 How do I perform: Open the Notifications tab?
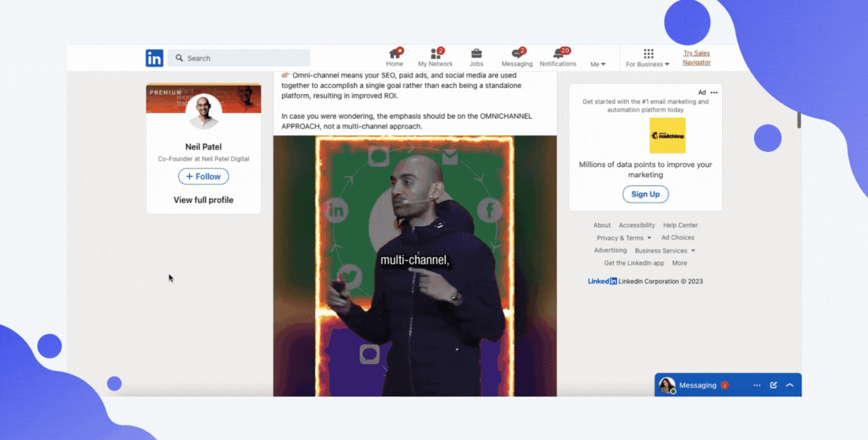558,58
